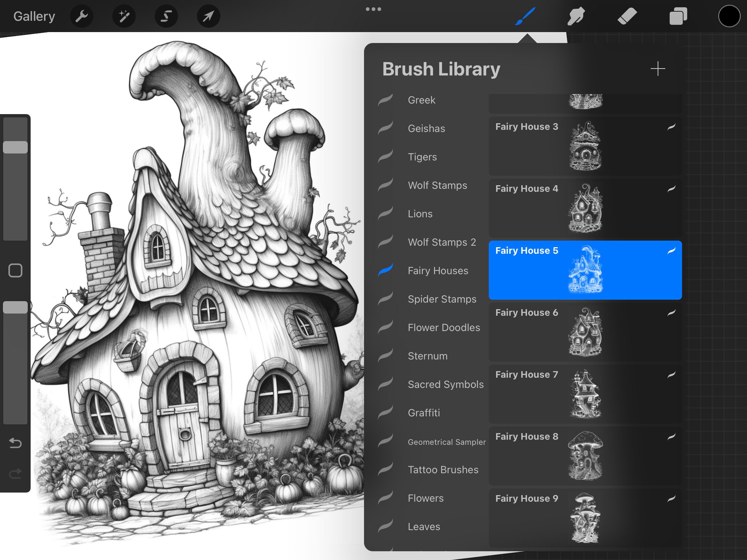
Task: Tap brush stroke icon beside Tigers
Action: click(386, 157)
